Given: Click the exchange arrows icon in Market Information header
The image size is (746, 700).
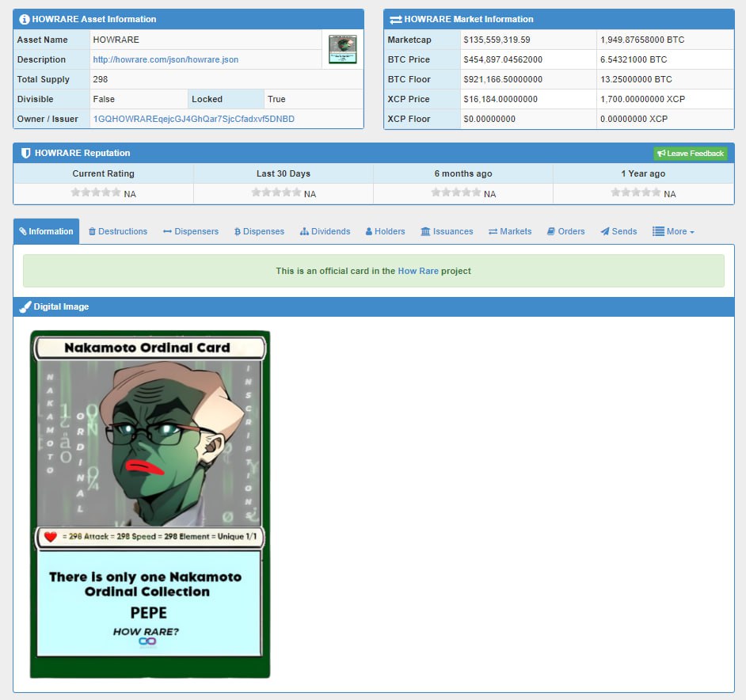Looking at the screenshot, I should pos(395,20).
